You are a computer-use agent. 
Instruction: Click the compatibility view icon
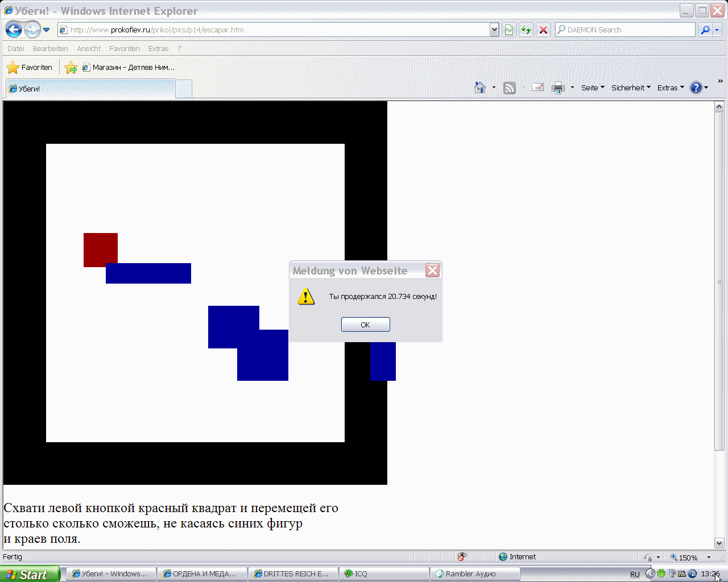click(x=509, y=30)
